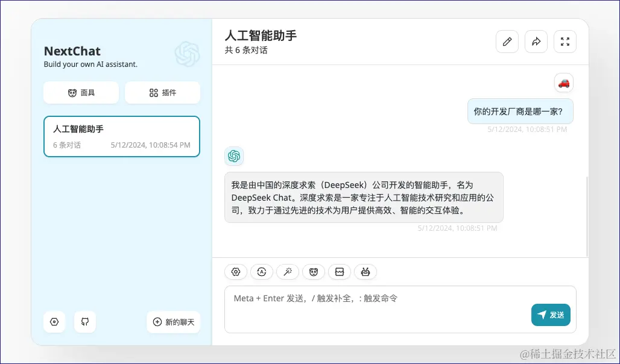Click the pencil edit title icon
Image resolution: width=620 pixels, height=364 pixels.
coord(507,42)
